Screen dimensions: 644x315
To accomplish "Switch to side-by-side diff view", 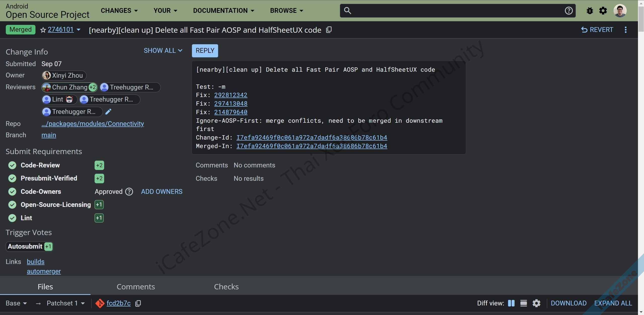I will point(511,303).
